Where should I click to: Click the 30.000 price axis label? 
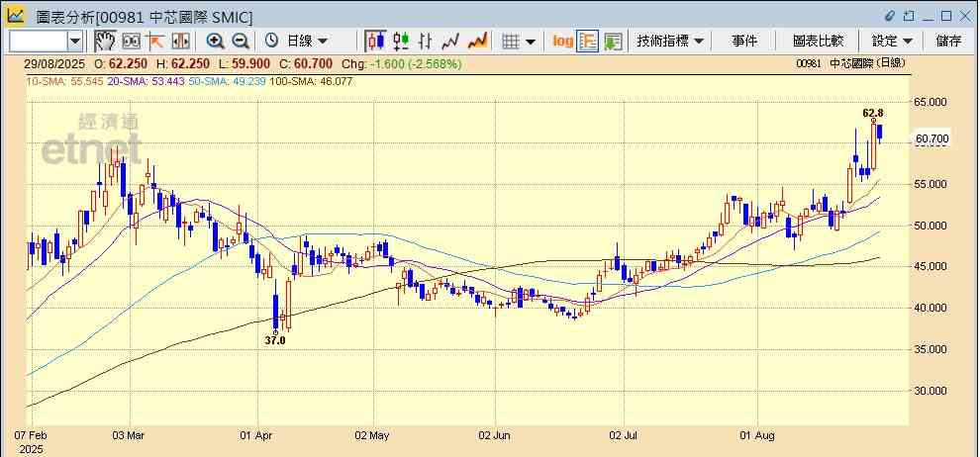coord(931,391)
